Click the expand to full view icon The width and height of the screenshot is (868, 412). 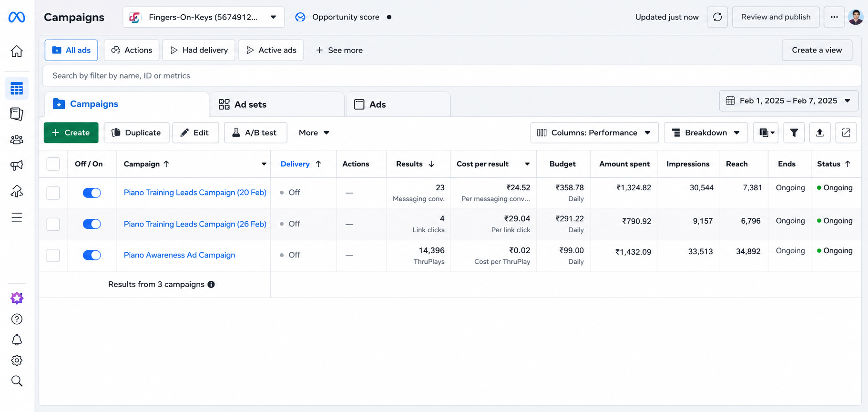846,133
